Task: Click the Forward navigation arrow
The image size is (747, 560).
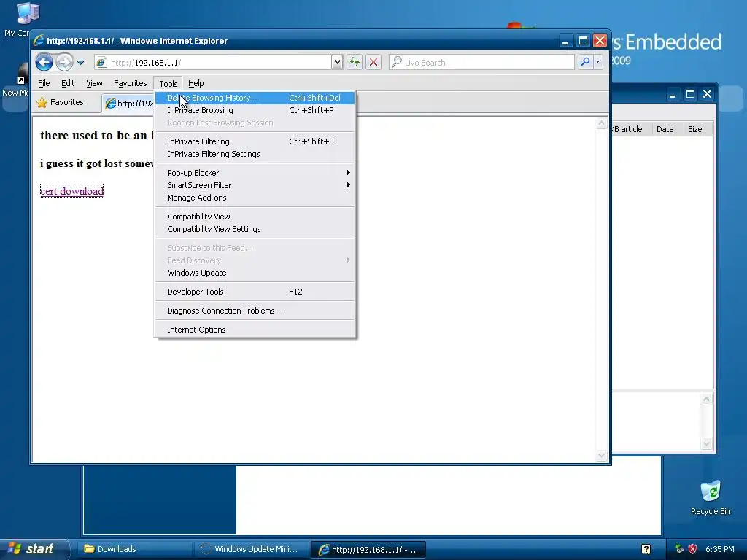Action: (64, 63)
